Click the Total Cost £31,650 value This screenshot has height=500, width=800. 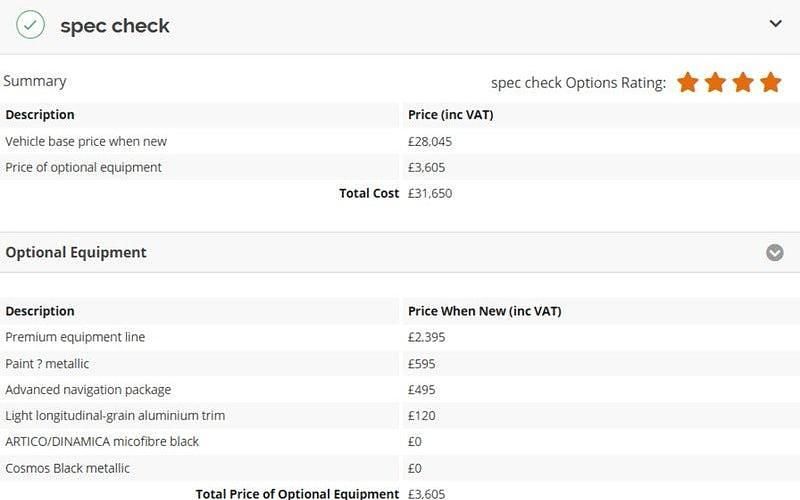[430, 193]
